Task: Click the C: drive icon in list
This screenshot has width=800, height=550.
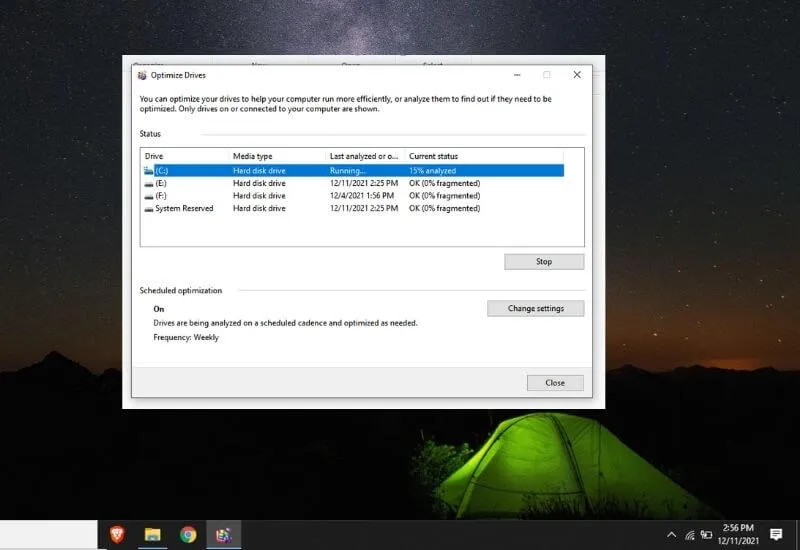Action: click(148, 170)
